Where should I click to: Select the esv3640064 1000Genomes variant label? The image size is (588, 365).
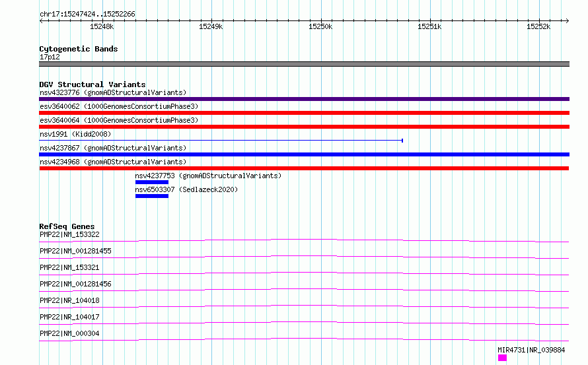pyautogui.click(x=119, y=120)
